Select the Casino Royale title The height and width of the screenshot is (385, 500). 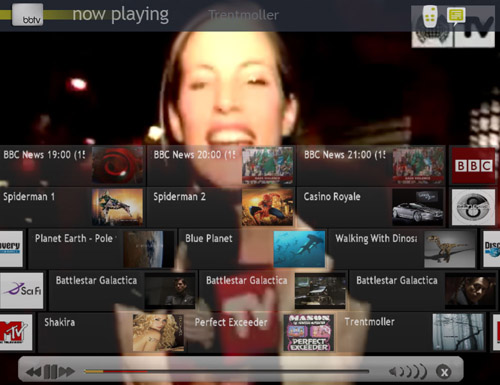[332, 197]
